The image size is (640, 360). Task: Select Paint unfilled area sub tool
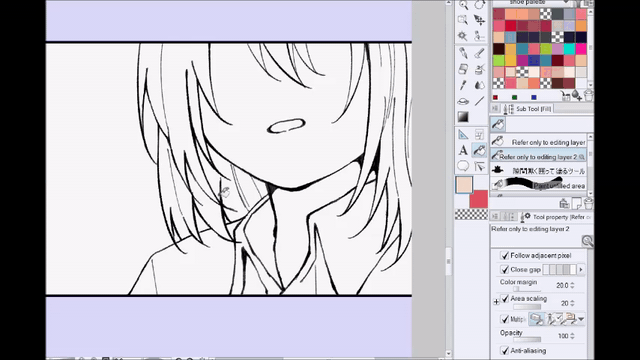click(538, 185)
